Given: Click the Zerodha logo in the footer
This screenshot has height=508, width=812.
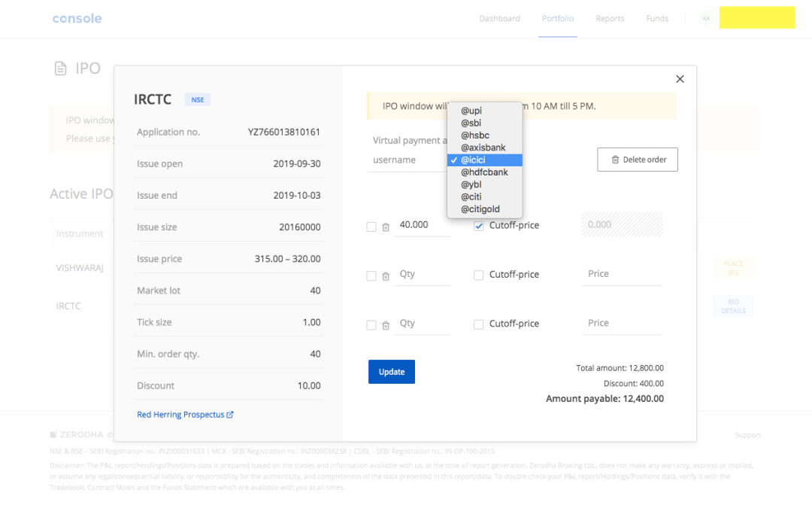Looking at the screenshot, I should tap(77, 434).
